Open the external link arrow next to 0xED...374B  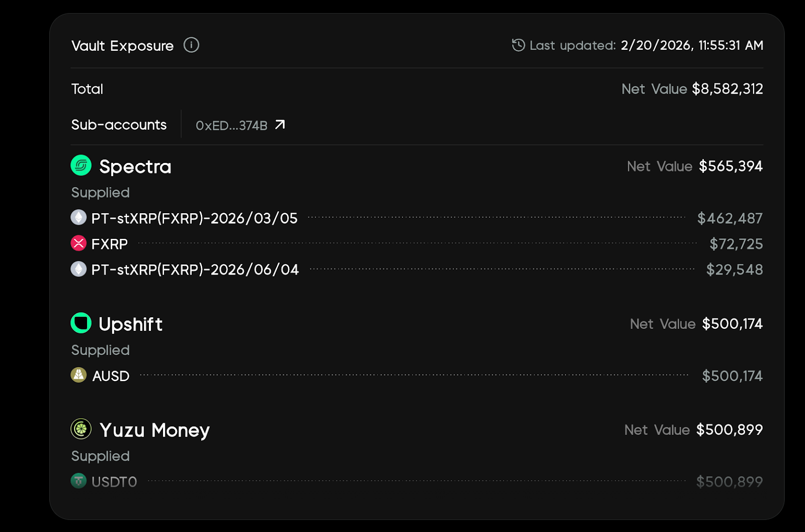coord(280,125)
